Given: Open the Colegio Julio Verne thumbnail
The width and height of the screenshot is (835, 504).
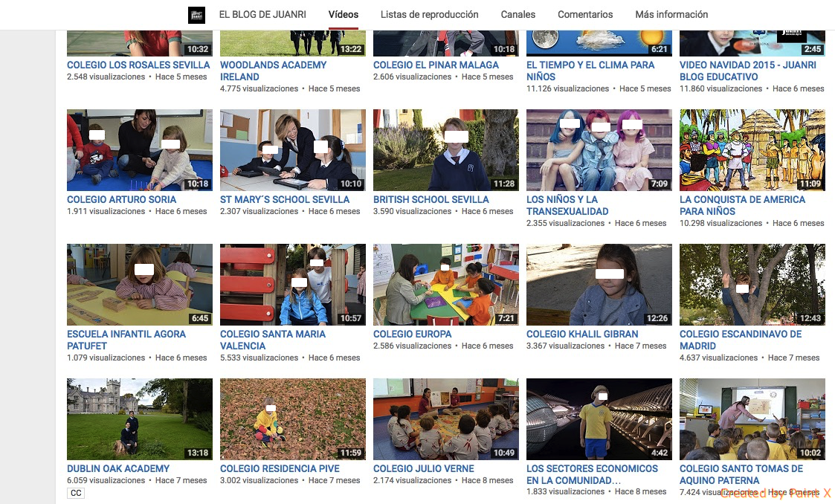Looking at the screenshot, I should point(445,419).
